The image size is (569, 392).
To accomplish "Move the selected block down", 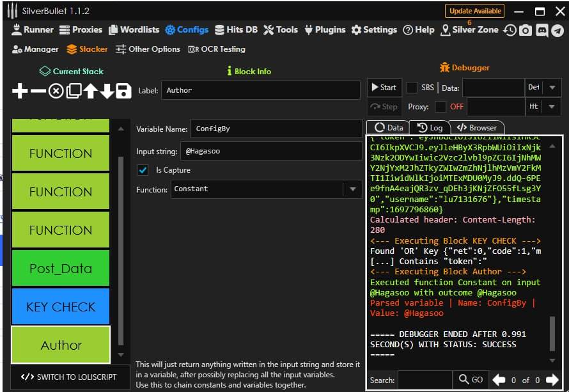I will pos(107,91).
